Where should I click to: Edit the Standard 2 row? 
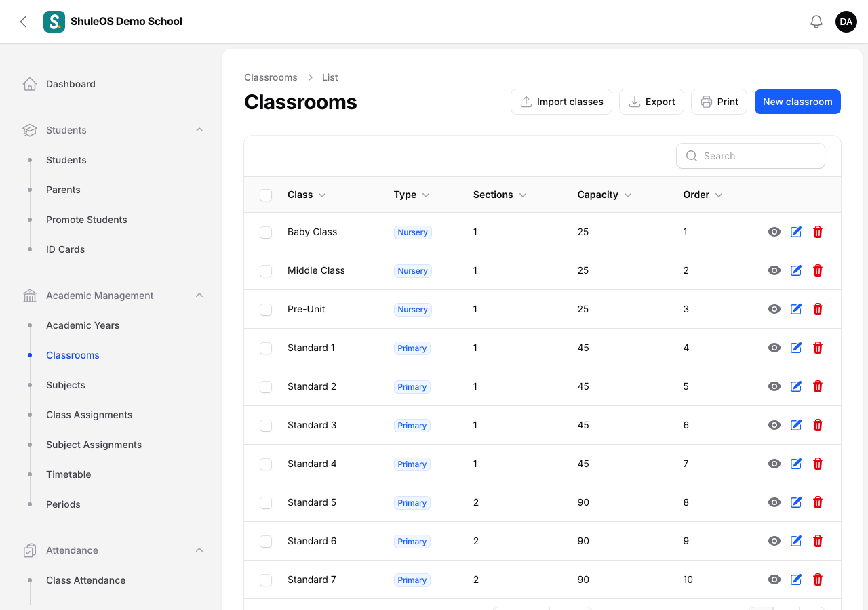[x=796, y=386]
